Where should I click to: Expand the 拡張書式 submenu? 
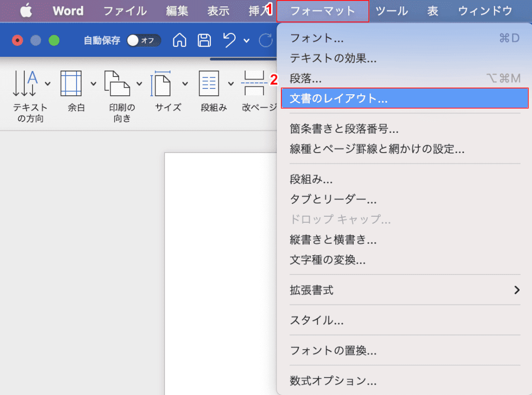point(405,290)
